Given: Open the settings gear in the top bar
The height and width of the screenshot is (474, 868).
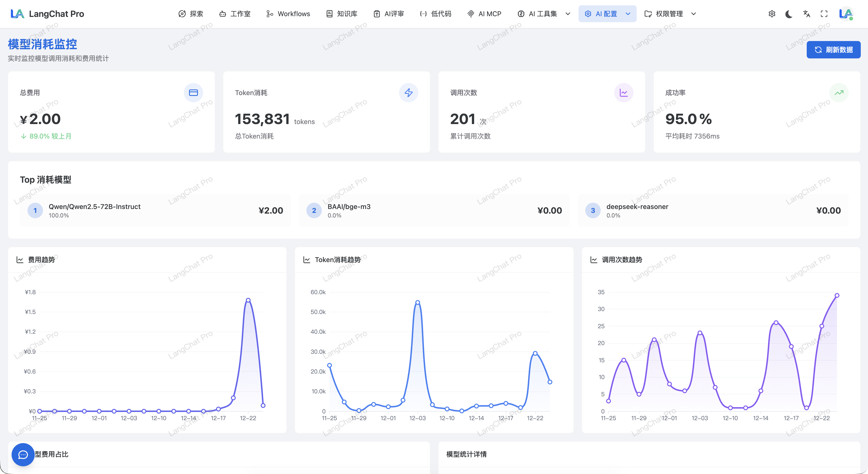Looking at the screenshot, I should pos(772,14).
